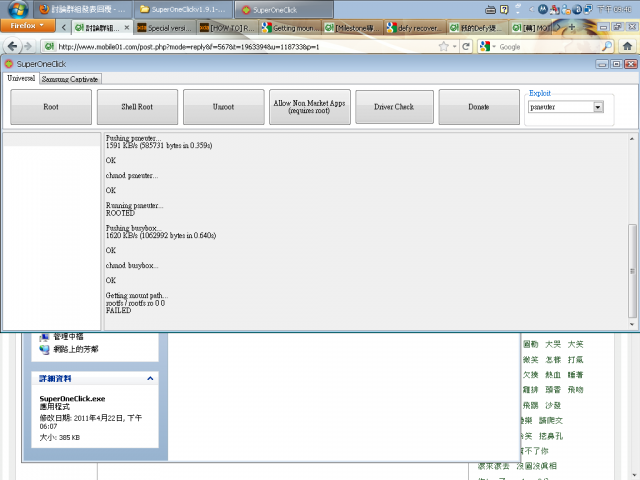Image resolution: width=640 pixels, height=480 pixels.
Task: Click the mobile01 URL address bar
Action: coord(245,47)
